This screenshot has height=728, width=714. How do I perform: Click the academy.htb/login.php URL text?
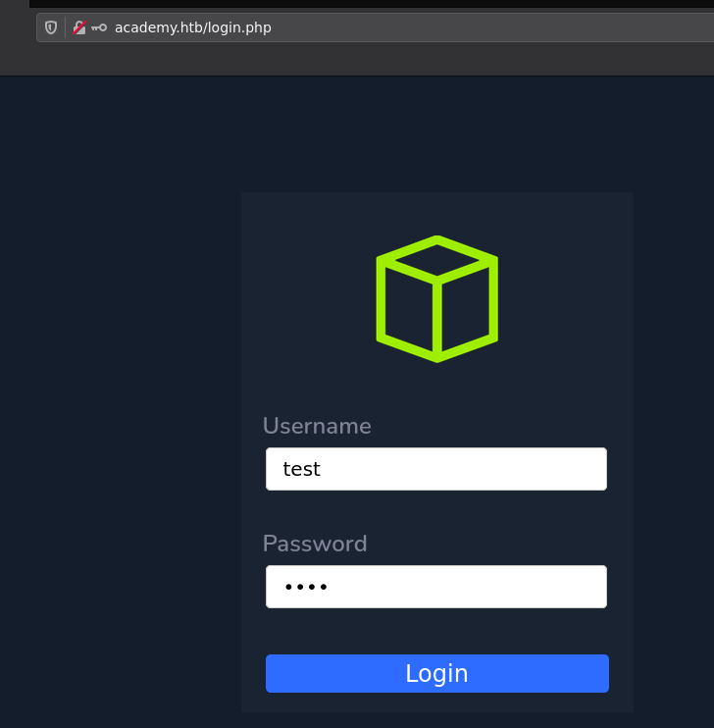point(192,27)
